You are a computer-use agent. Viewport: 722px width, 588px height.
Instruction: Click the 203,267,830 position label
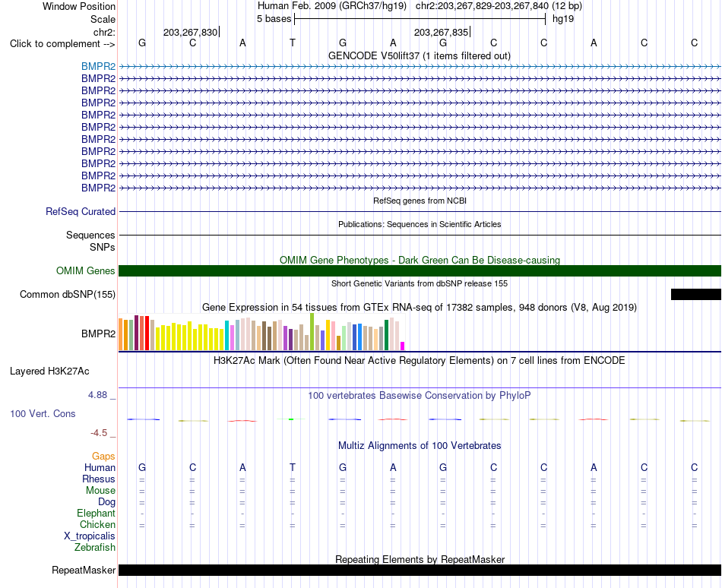point(190,32)
